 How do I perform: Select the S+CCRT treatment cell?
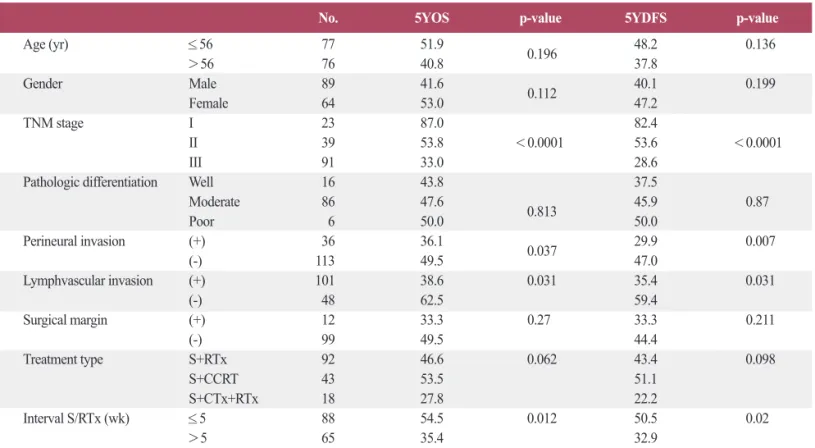click(x=213, y=379)
